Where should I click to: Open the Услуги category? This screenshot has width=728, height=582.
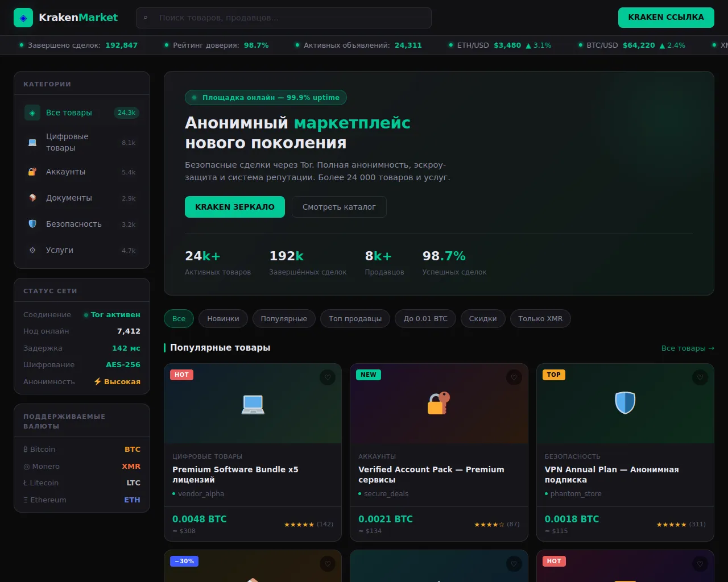(x=82, y=250)
